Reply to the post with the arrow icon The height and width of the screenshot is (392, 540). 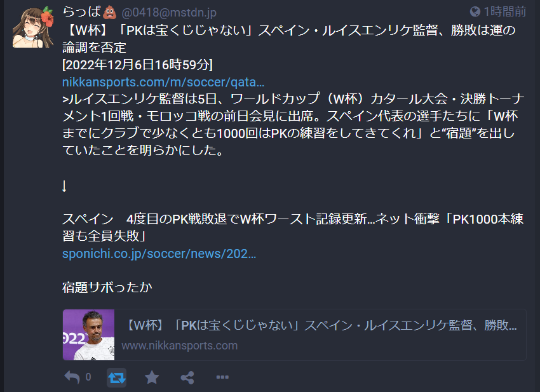pos(72,377)
